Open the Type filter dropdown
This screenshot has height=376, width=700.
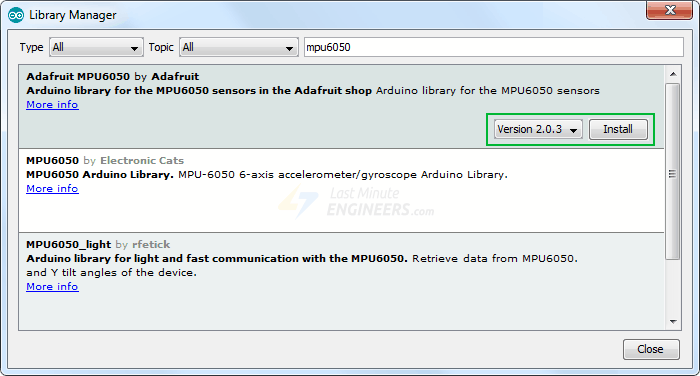[96, 47]
